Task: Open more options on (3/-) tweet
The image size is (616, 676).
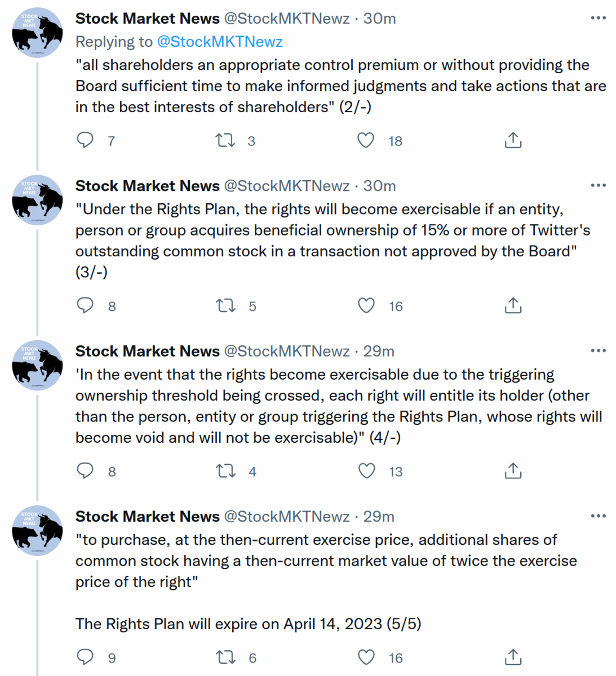Action: [598, 185]
